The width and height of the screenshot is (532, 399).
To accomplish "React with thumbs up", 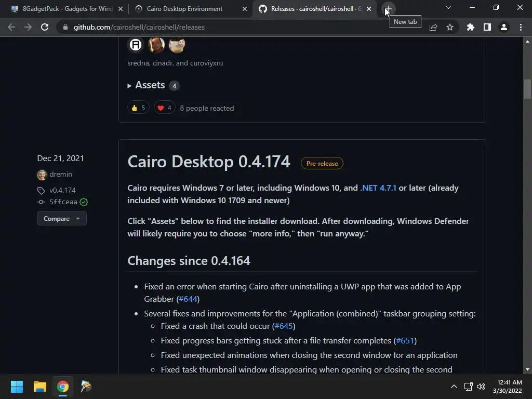I will pos(138,108).
